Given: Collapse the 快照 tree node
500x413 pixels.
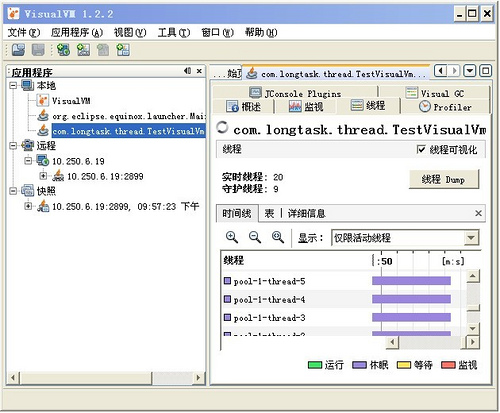Looking at the screenshot, I should 13,191.
